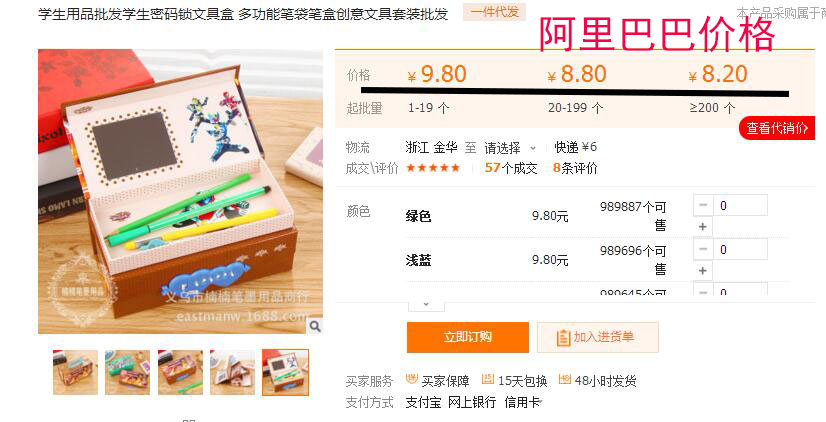Screen dimensions: 826x422
Task: Click the 查看代销价 red button
Action: coord(776,129)
